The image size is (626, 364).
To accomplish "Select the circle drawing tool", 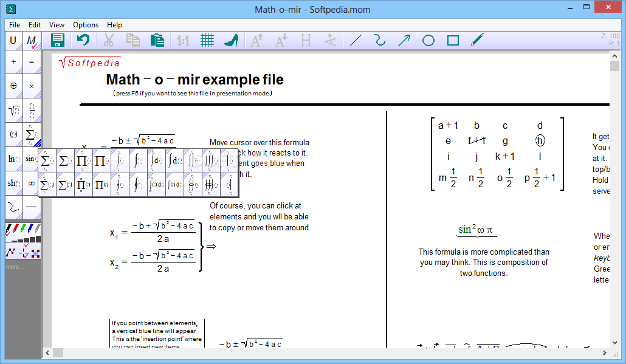I will coord(428,40).
